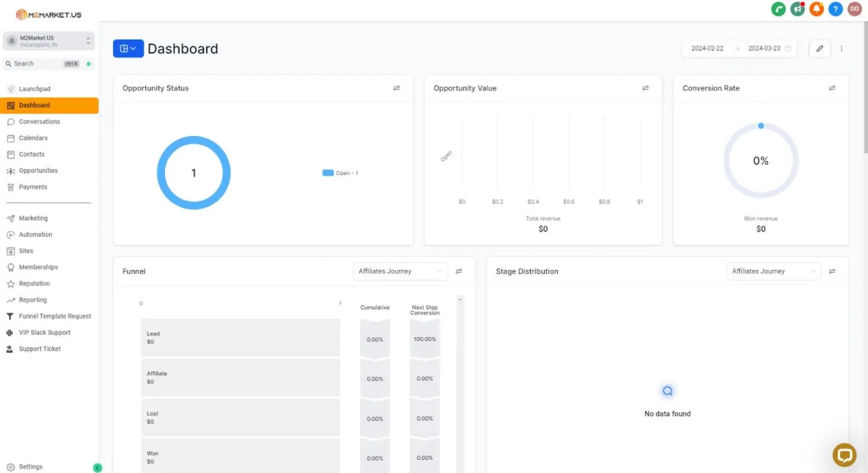Open Settings at sidebar bottom

[30, 467]
